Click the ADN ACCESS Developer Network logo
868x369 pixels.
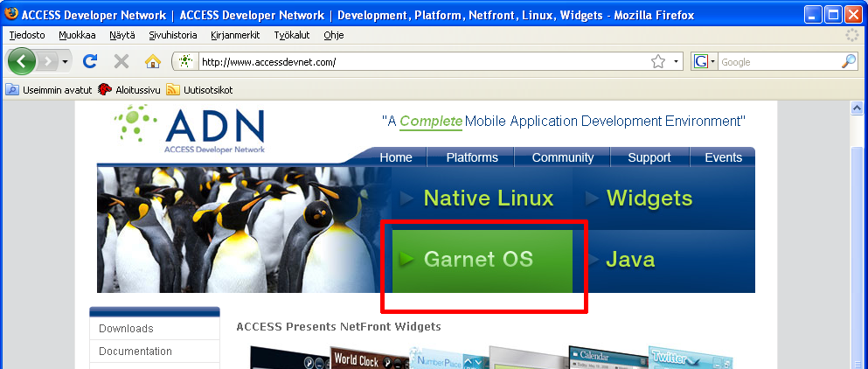[x=190, y=129]
